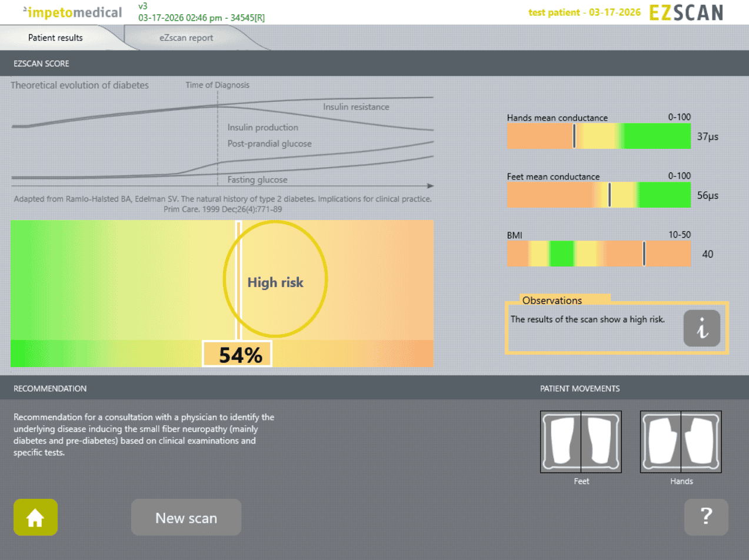Click the Observations result text

point(587,319)
